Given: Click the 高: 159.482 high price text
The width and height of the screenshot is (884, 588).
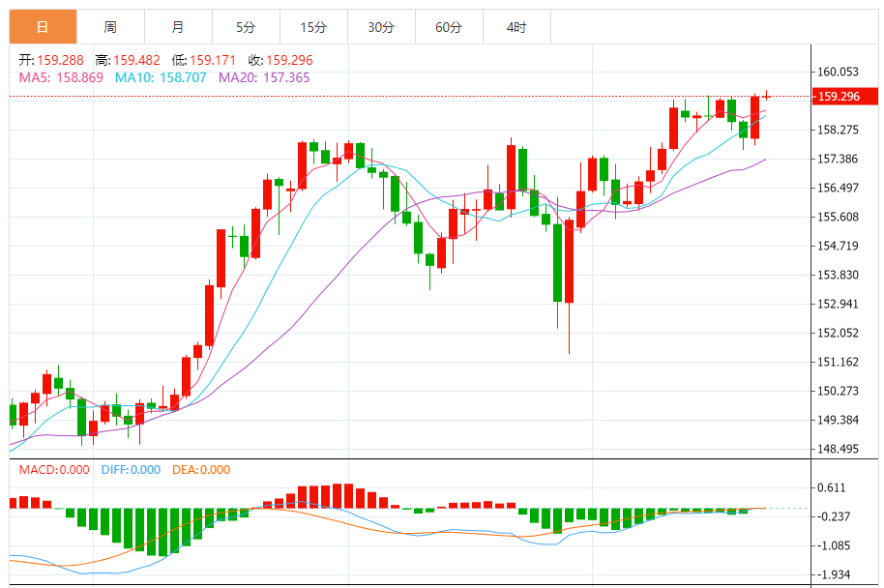Looking at the screenshot, I should tap(128, 60).
